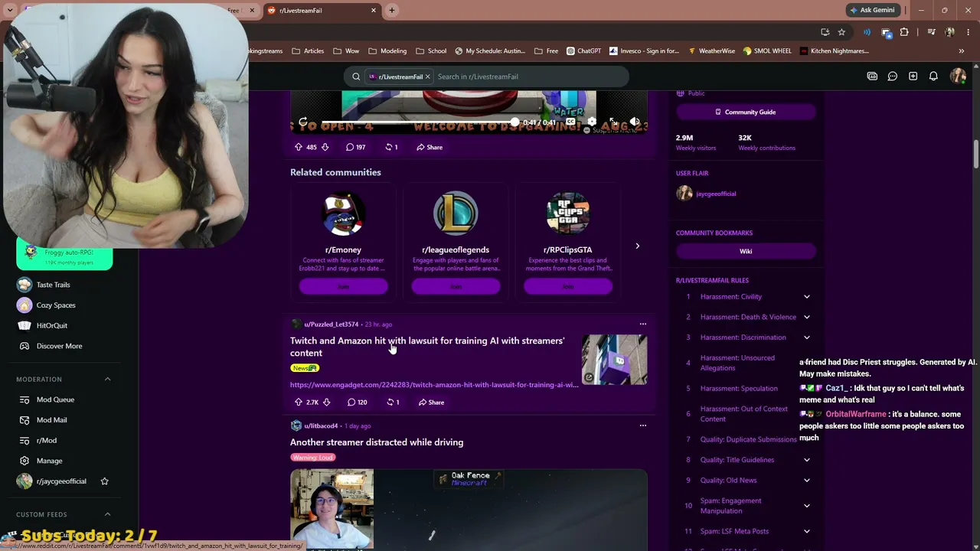Share the video post with 485 votes

coord(430,147)
